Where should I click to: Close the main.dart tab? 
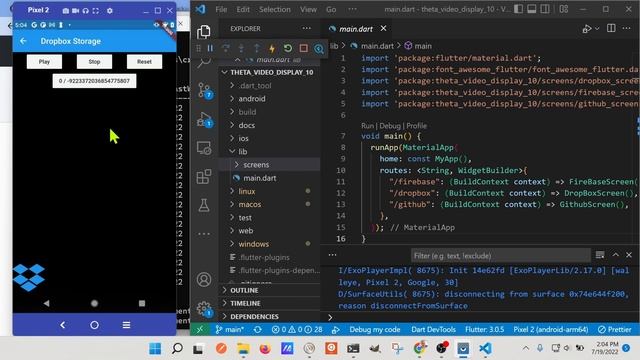[383, 29]
